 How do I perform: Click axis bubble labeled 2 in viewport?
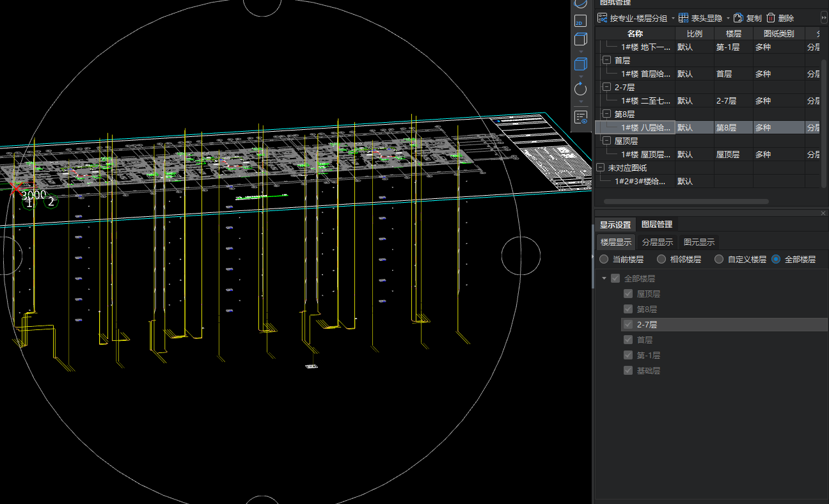pyautogui.click(x=51, y=201)
